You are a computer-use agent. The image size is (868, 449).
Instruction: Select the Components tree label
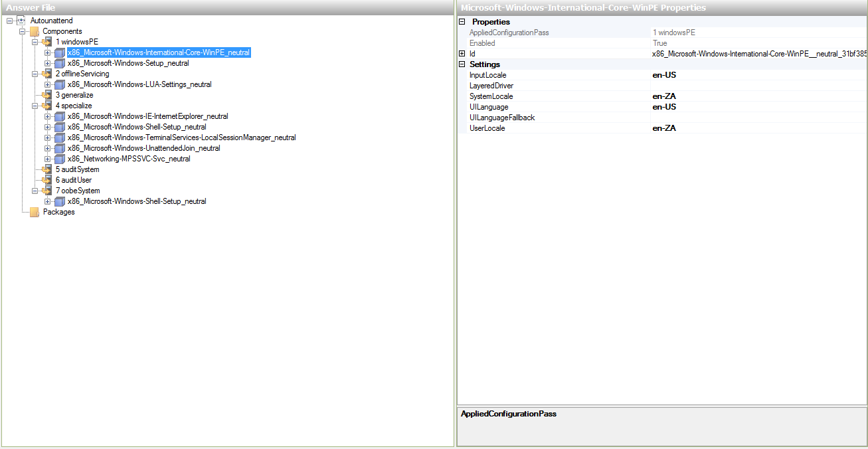tap(62, 31)
